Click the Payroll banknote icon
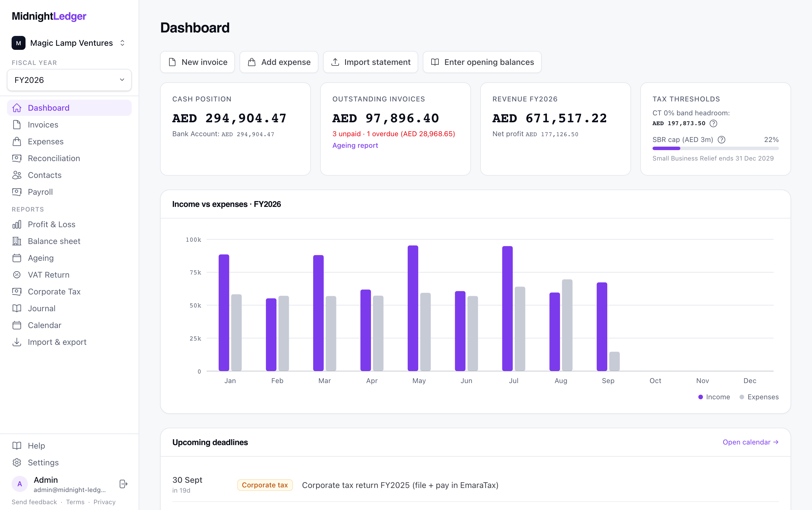The image size is (812, 510). coord(17,192)
